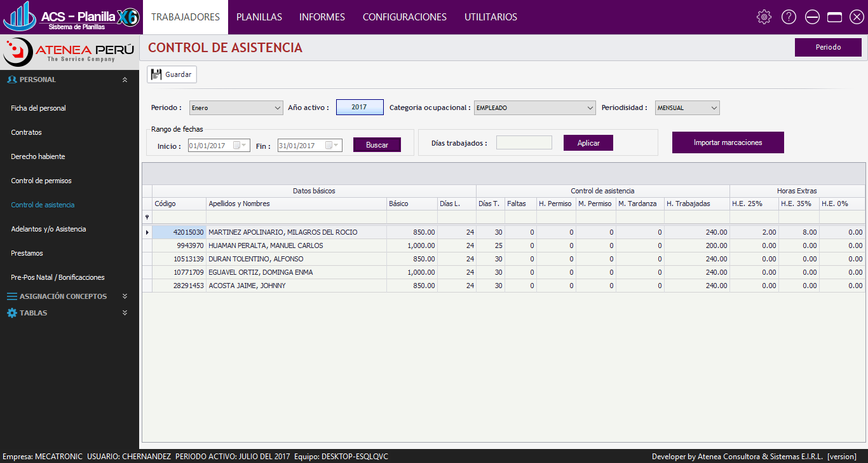Click the settings gear icon in title bar
Viewport: 868px width, 463px height.
(764, 17)
